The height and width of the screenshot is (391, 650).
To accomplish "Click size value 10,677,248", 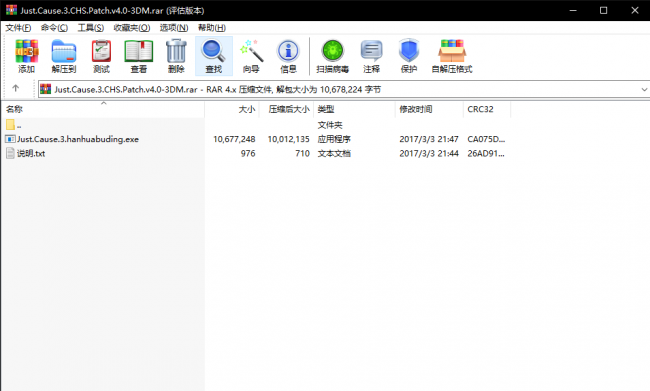I will click(x=234, y=139).
